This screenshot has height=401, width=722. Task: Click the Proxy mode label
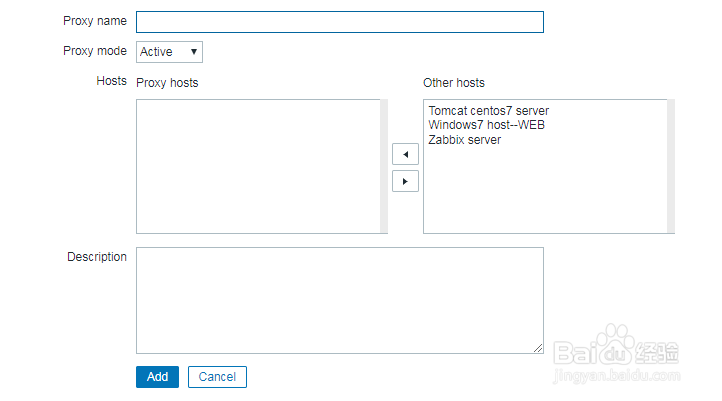[95, 51]
